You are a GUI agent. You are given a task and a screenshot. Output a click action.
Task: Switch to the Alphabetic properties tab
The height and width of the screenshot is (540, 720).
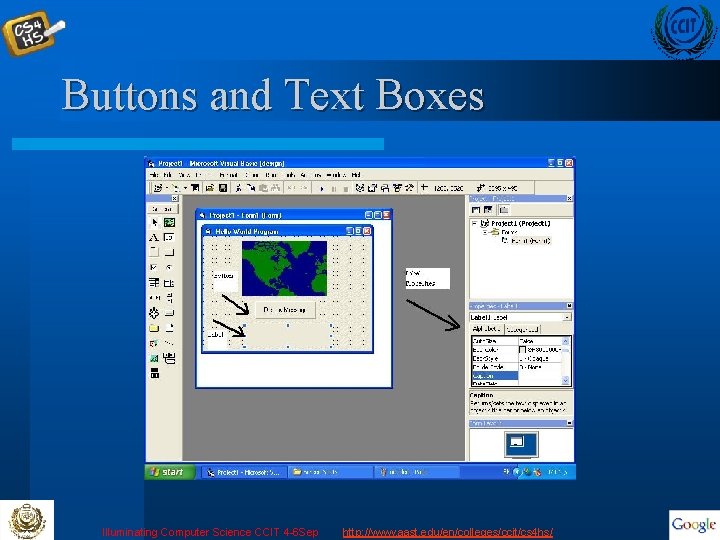[487, 329]
